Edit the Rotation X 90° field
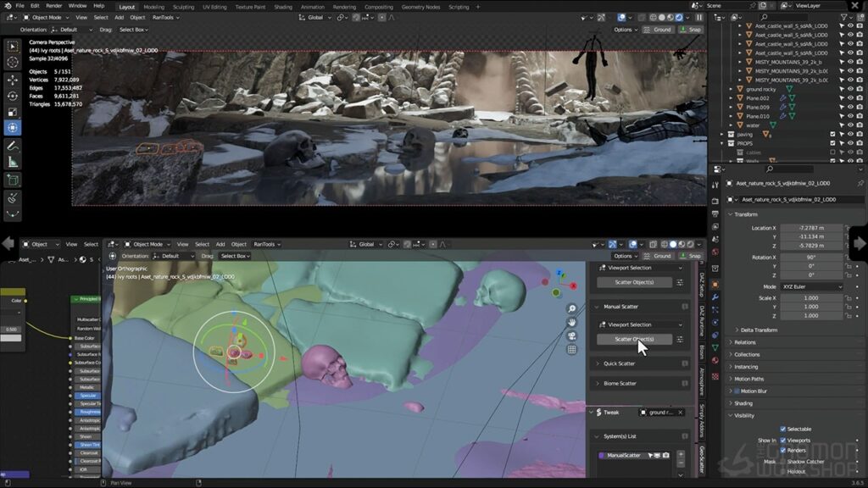The image size is (868, 488). (812, 257)
